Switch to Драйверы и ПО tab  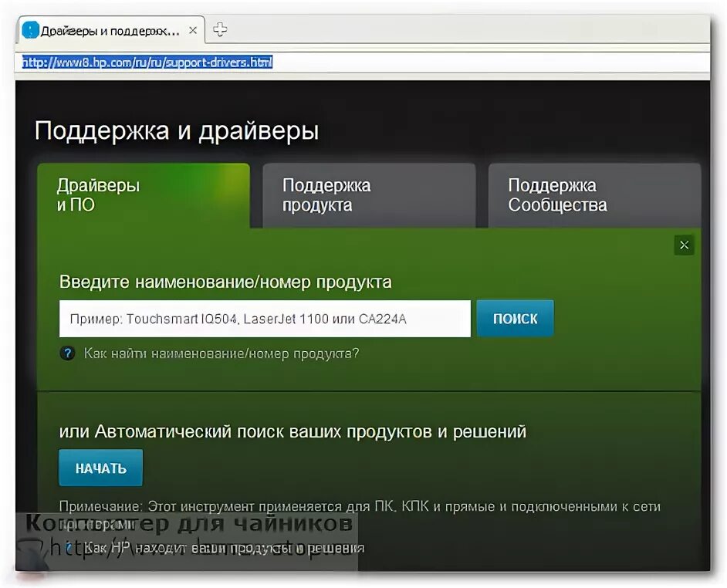144,195
